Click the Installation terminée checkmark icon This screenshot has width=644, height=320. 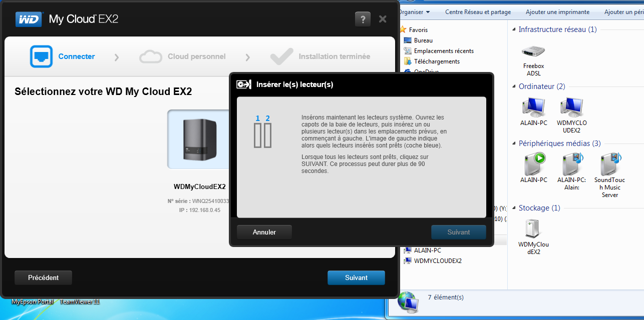coord(281,56)
